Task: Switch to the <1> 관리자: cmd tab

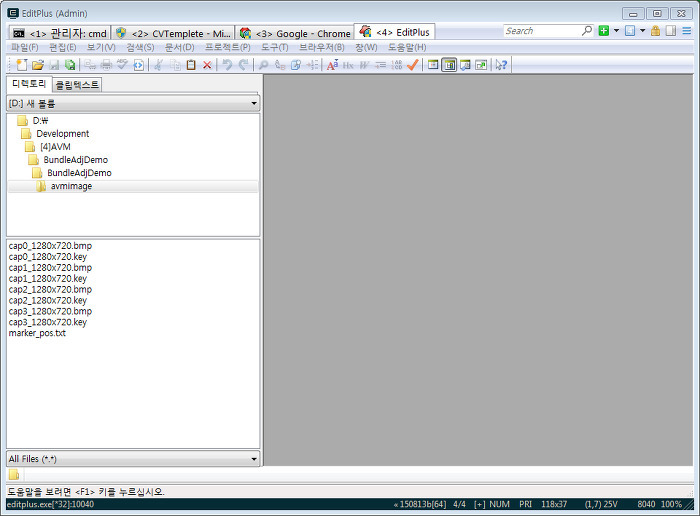Action: pos(60,33)
